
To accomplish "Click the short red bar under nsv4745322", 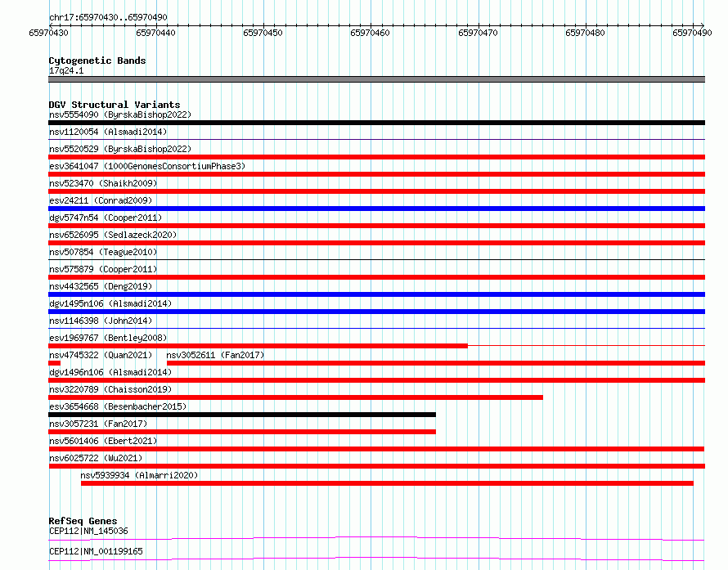I will point(54,363).
